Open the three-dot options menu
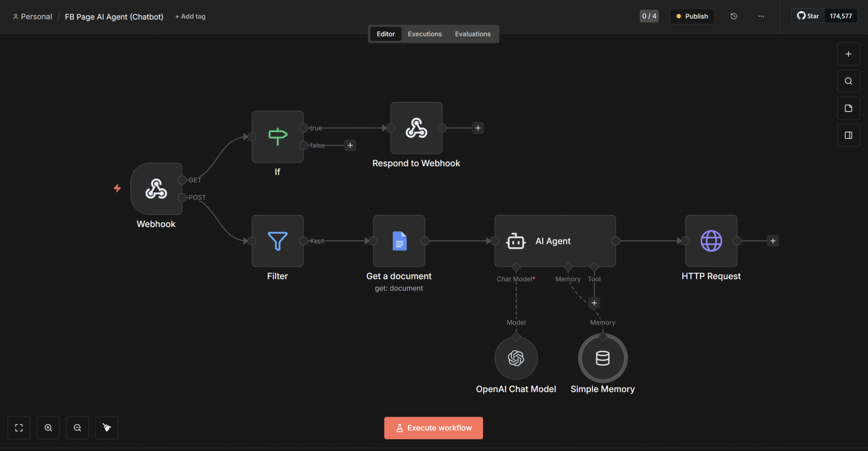This screenshot has height=451, width=868. tap(761, 16)
